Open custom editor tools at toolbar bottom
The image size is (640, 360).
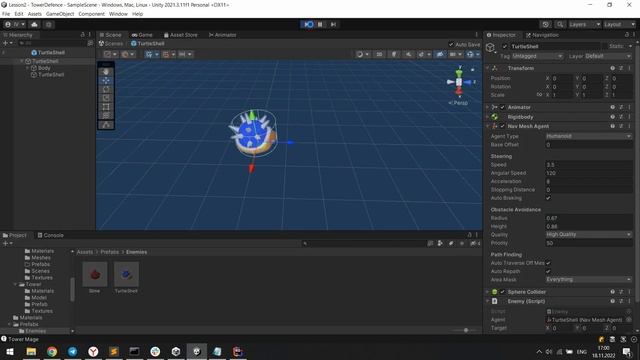[106, 125]
